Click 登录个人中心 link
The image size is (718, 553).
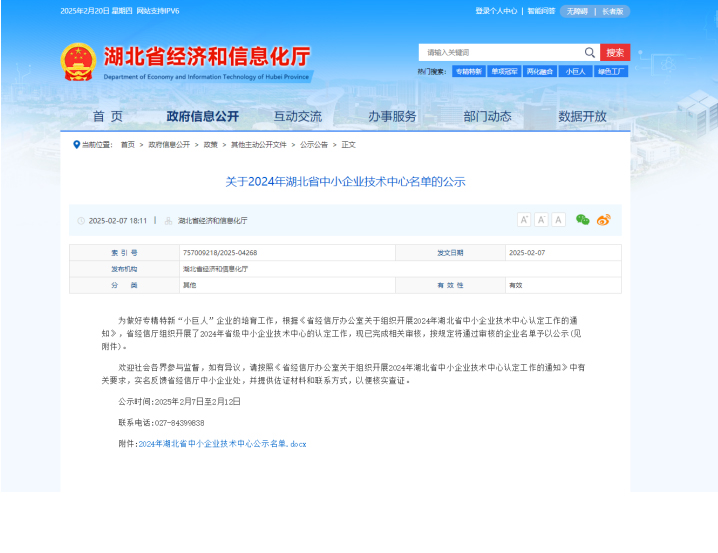point(496,11)
